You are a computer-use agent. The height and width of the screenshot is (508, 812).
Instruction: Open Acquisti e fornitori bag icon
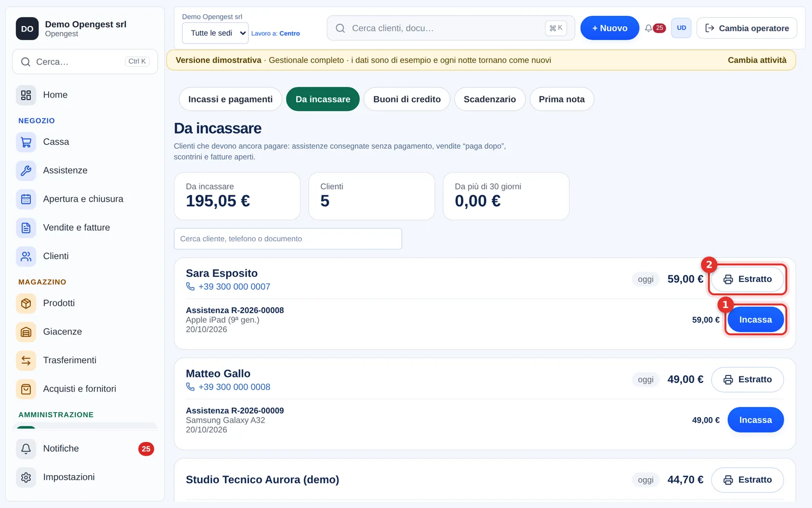26,389
